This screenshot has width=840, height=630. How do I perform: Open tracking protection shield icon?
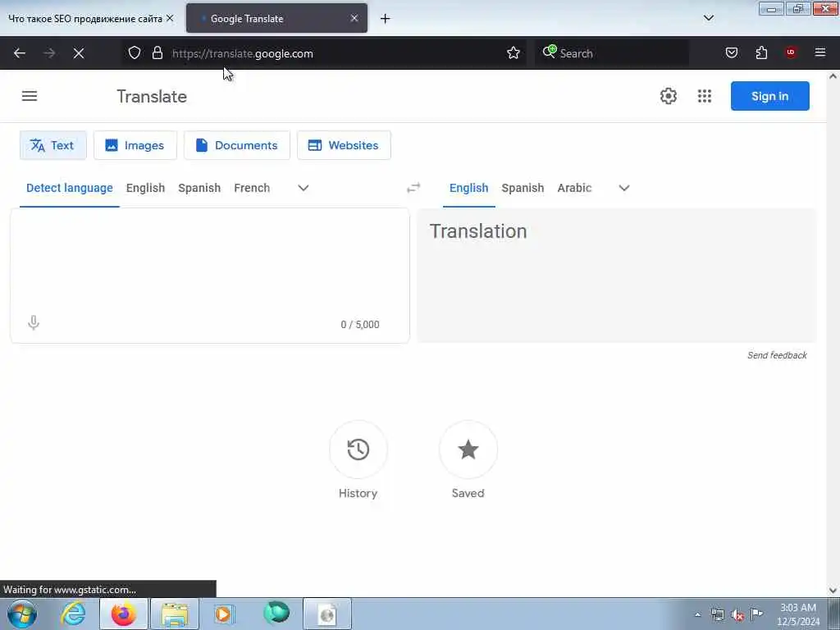point(135,52)
